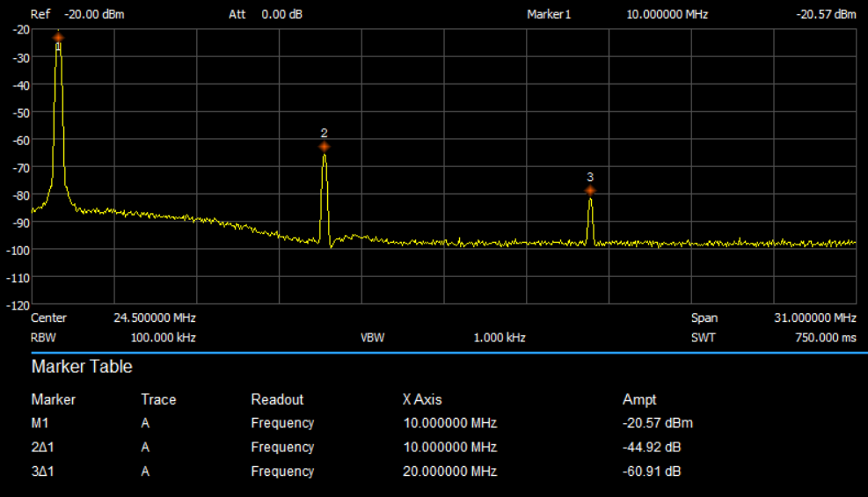The width and height of the screenshot is (868, 497).
Task: Select the RBW 100.000 kHz setting
Action: point(163,338)
